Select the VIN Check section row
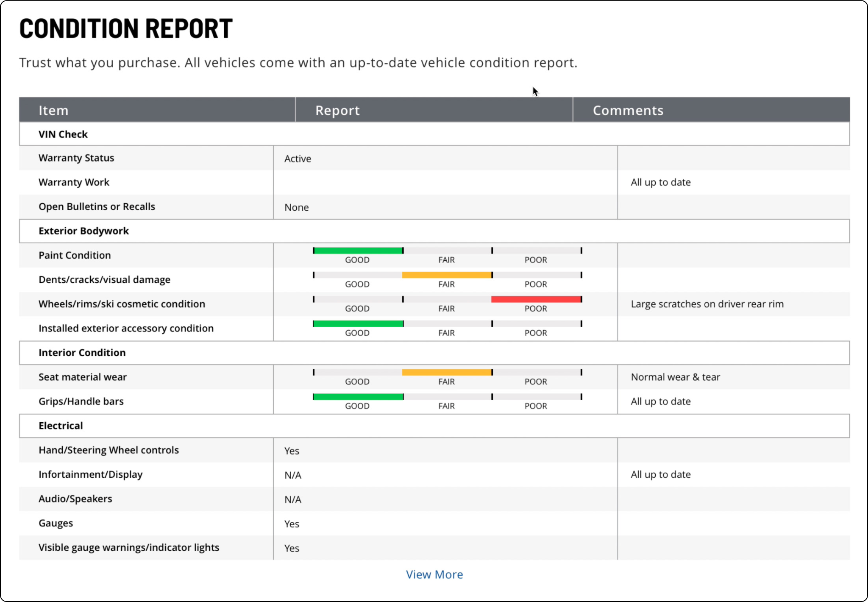The height and width of the screenshot is (602, 868). pos(63,134)
